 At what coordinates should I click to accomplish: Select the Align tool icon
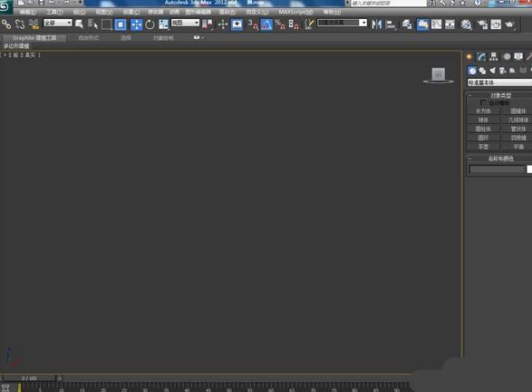tap(391, 24)
